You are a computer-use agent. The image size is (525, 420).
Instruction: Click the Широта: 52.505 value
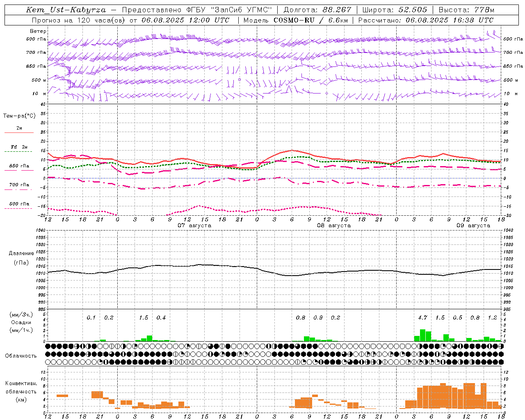tap(395, 10)
